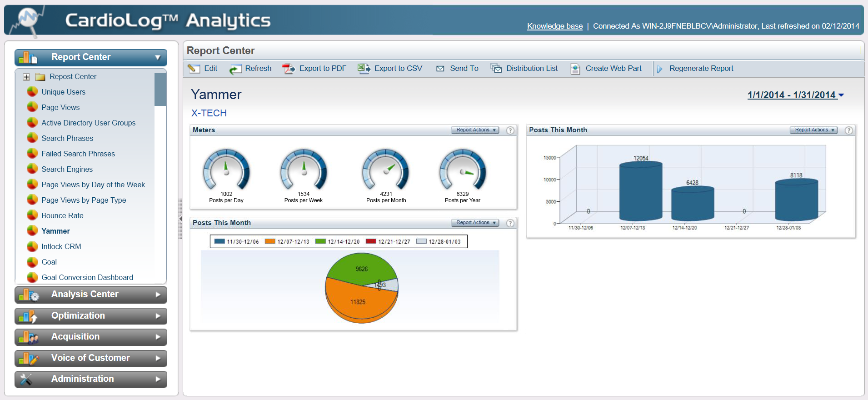
Task: Expand the Report Center tree node
Action: pos(26,77)
